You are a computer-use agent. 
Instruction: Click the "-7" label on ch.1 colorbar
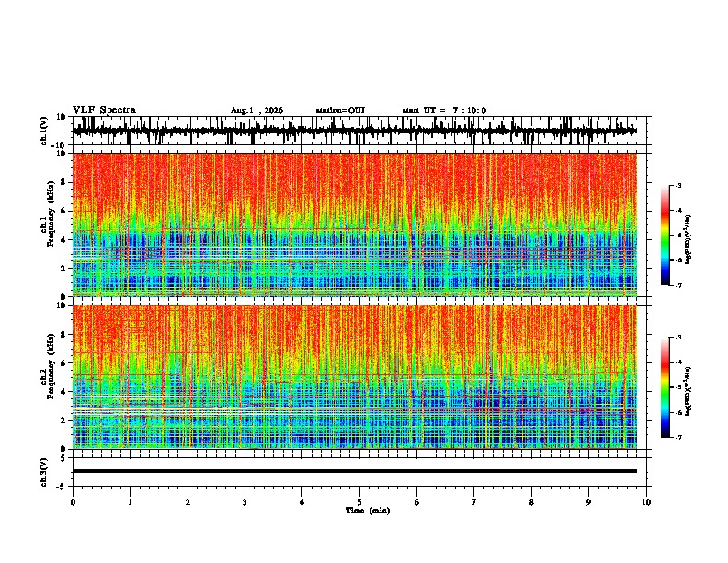678,285
